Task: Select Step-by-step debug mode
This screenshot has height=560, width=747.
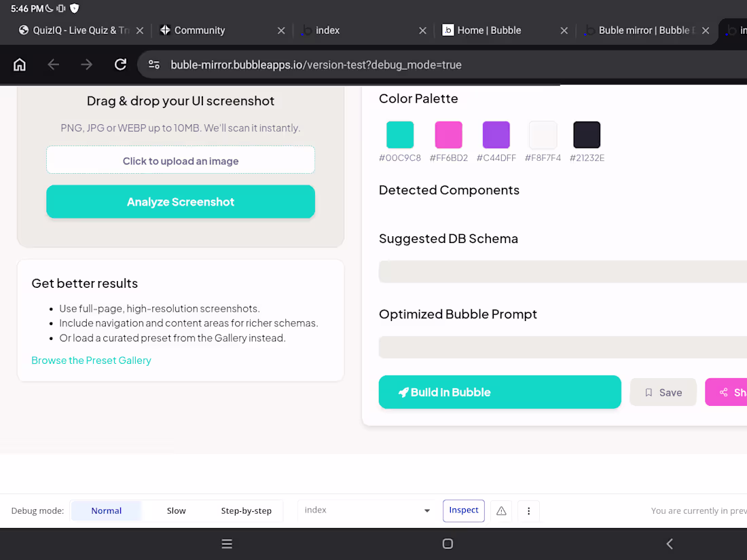Action: click(247, 511)
